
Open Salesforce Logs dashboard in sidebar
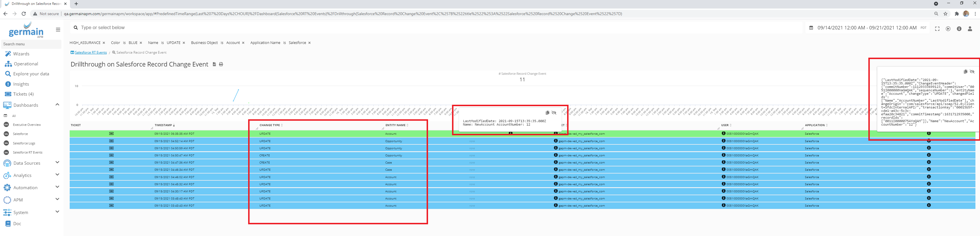pyautogui.click(x=24, y=143)
